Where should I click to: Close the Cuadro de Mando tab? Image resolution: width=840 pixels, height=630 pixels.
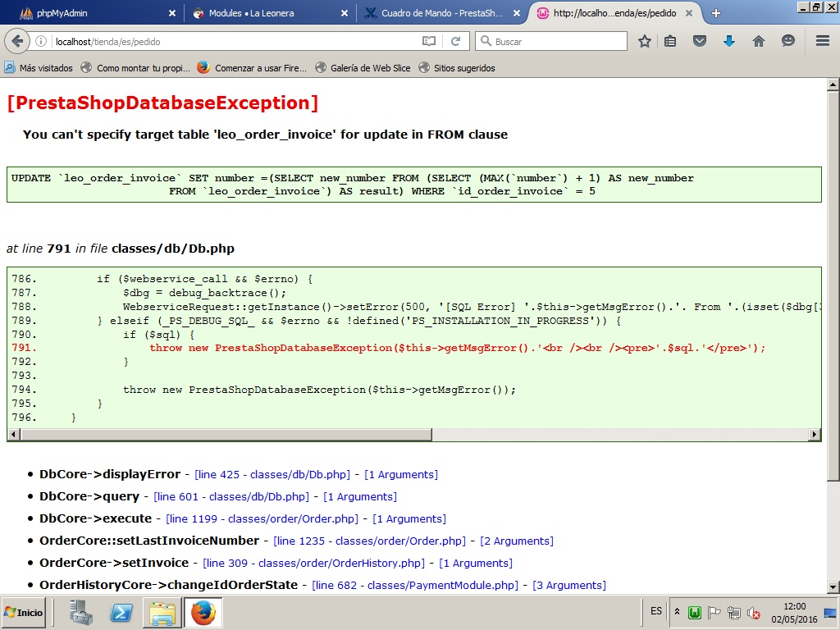pyautogui.click(x=517, y=13)
